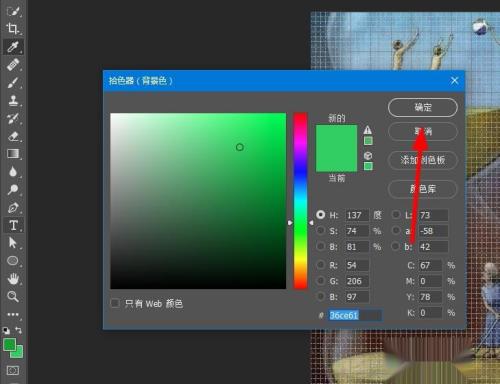Select the Eraser tool
The image size is (500, 384).
pos(13,136)
